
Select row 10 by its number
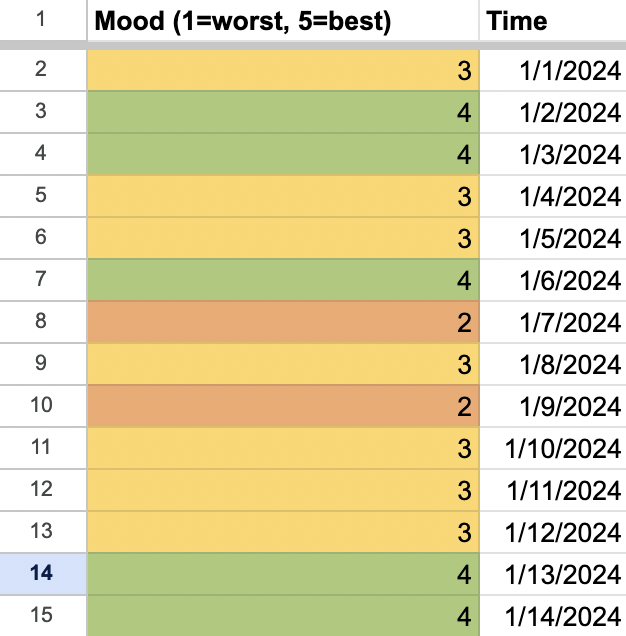point(41,406)
